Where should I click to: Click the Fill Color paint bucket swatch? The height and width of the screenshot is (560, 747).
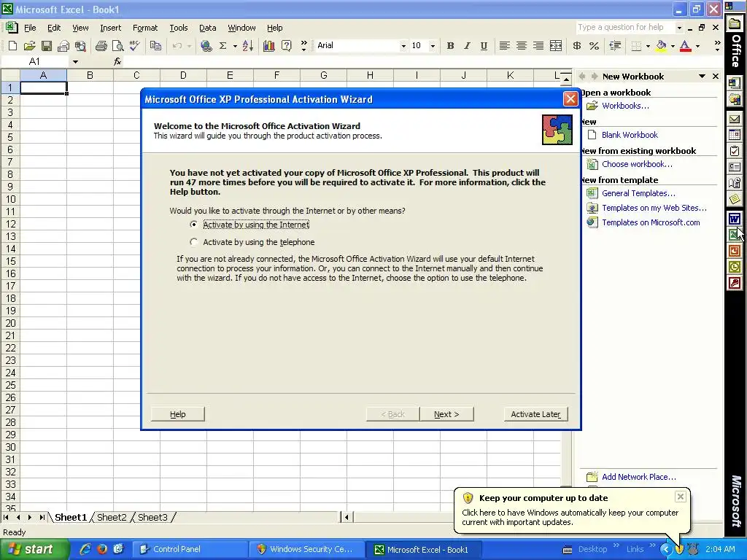point(661,46)
